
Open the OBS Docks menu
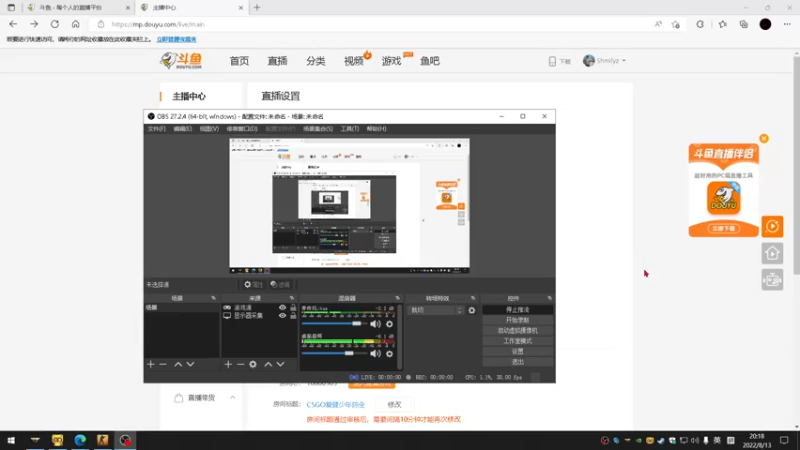pyautogui.click(x=242, y=129)
